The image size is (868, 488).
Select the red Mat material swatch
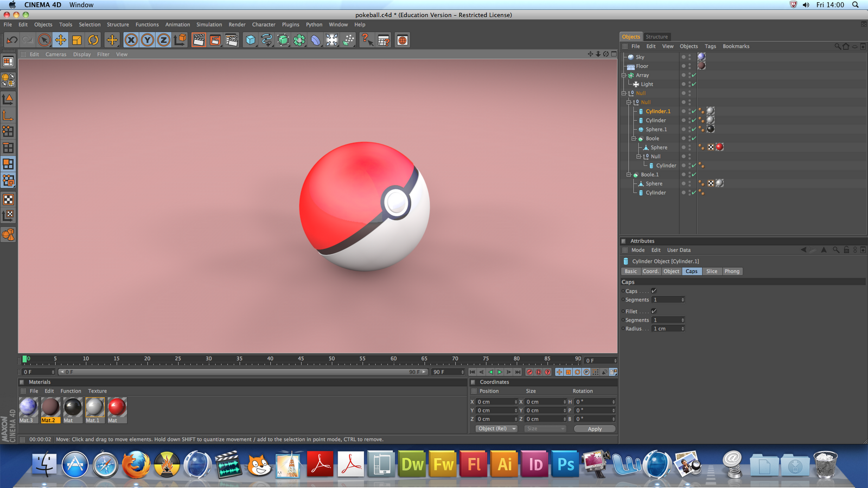pos(117,408)
